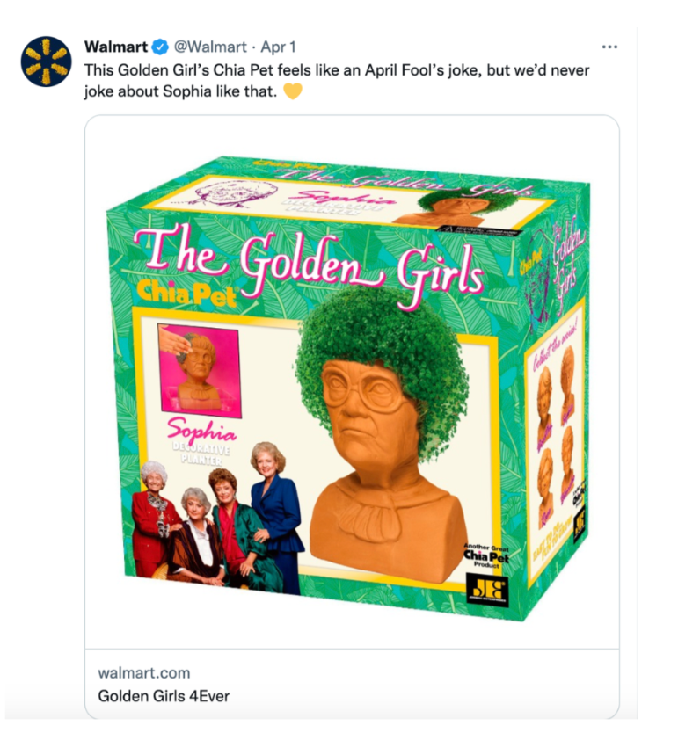The image size is (700, 733).
Task: Open the Apr 1 tweet timestamp
Action: [x=278, y=47]
